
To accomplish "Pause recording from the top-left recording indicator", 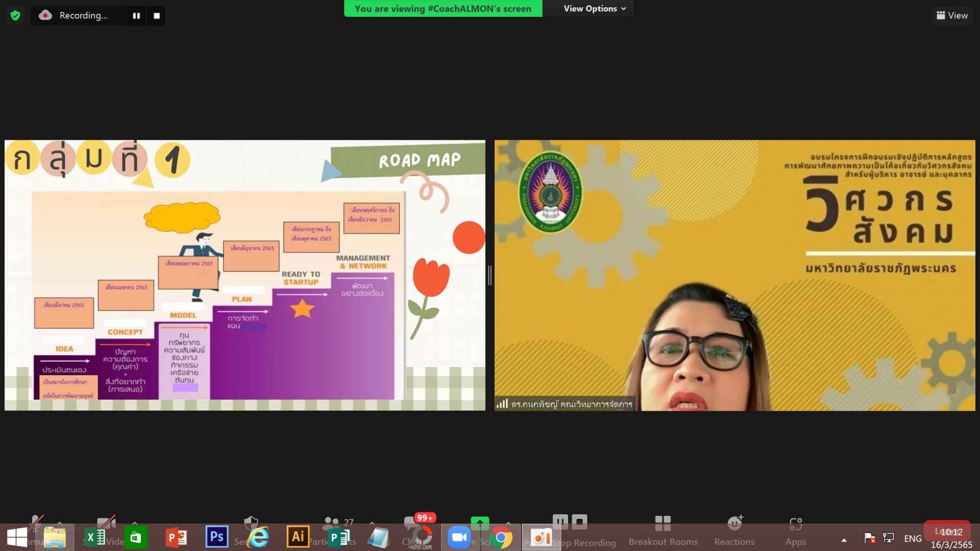I will [x=136, y=16].
